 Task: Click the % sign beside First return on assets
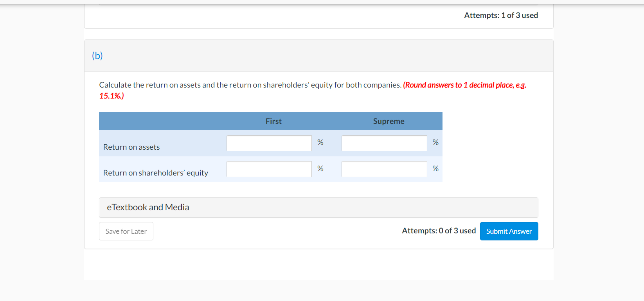320,143
